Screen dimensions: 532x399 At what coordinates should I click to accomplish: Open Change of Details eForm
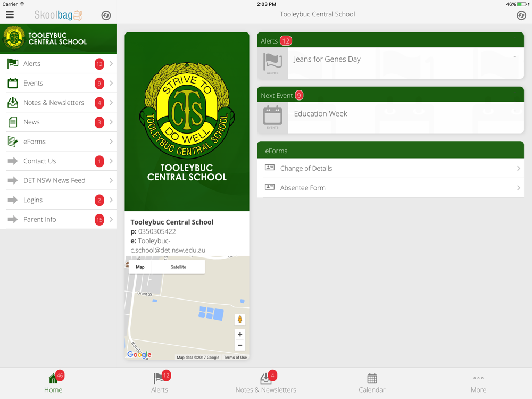point(390,168)
